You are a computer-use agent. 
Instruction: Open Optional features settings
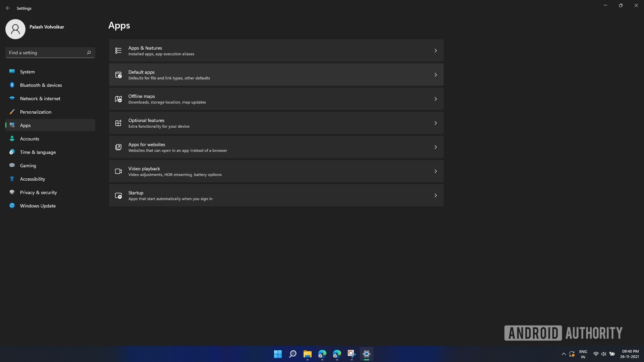pyautogui.click(x=276, y=122)
